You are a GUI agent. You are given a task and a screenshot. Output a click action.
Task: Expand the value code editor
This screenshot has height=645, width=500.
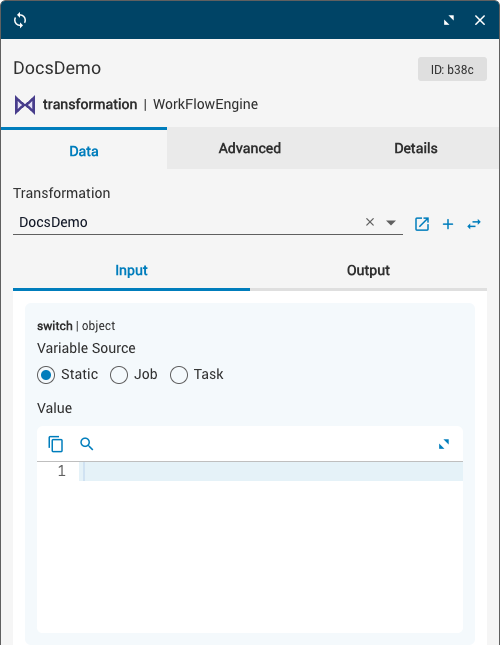pos(444,444)
